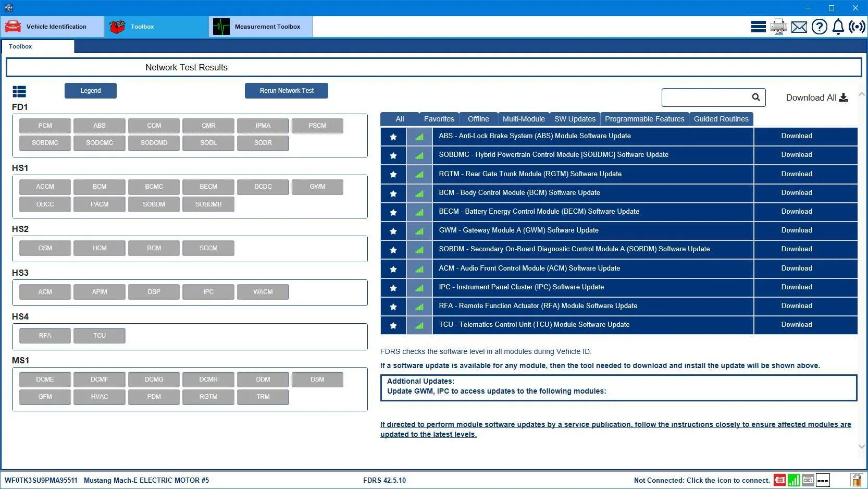Click the search magnifier icon
868x489 pixels.
(756, 97)
